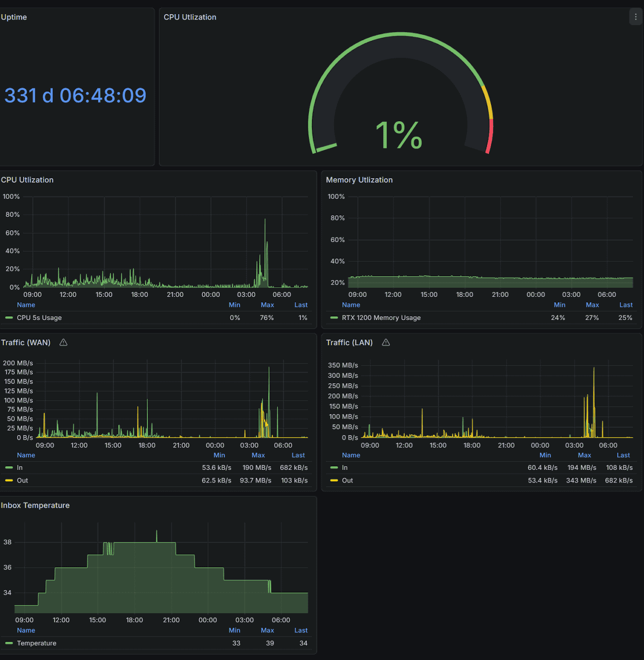Click Name header in Traffic (LAN) legend
The image size is (644, 660).
tap(351, 455)
